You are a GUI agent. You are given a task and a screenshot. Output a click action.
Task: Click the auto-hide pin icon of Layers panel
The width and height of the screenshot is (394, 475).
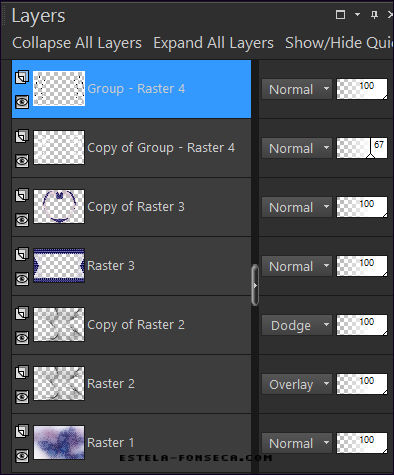(375, 15)
